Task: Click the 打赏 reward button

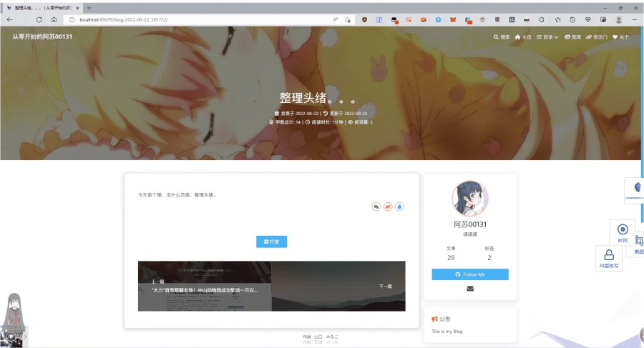Action: click(271, 242)
